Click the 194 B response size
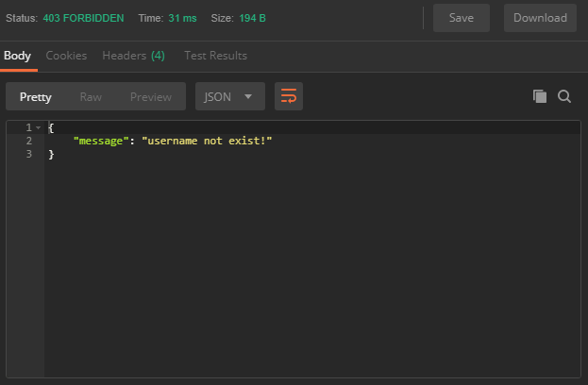 tap(252, 18)
